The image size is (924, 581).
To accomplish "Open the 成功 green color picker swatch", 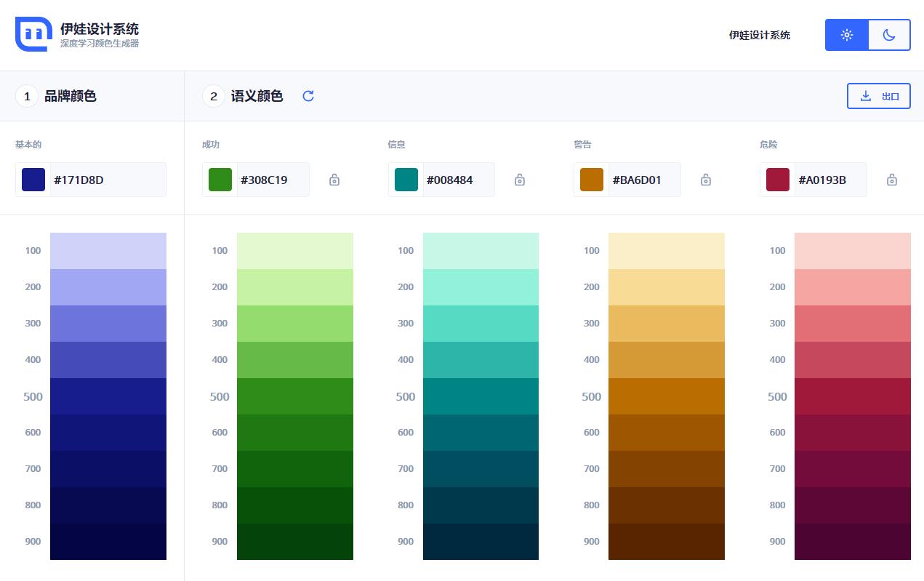I will pos(220,180).
